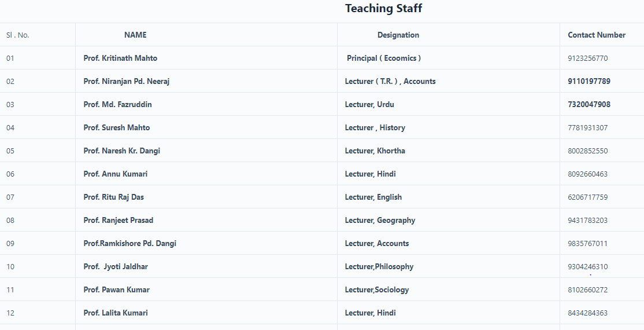Click Prof. Pawan Kumar's name
The height and width of the screenshot is (330, 644).
click(x=116, y=289)
